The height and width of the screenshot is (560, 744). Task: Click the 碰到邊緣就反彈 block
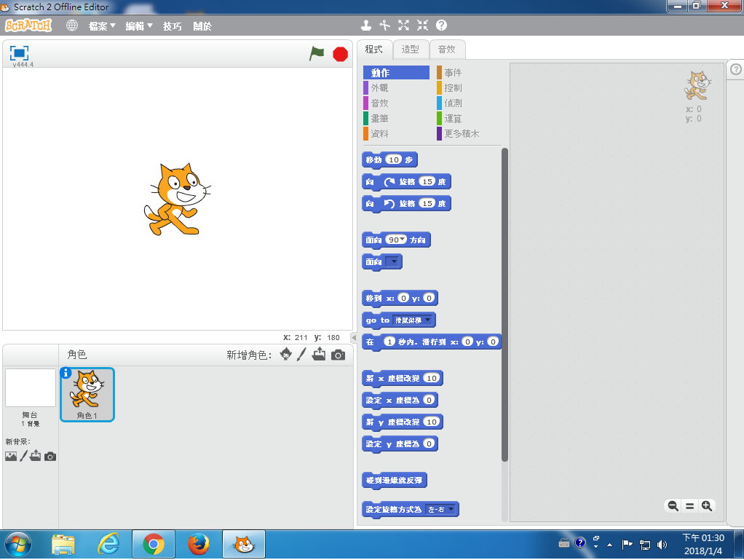(x=395, y=481)
